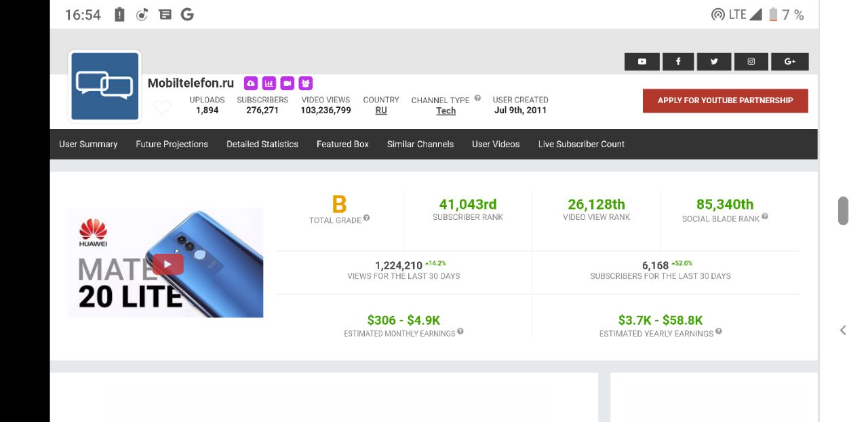Click the Jul 9th, 2011 creation date
The width and height of the screenshot is (868, 422).
pos(520,110)
